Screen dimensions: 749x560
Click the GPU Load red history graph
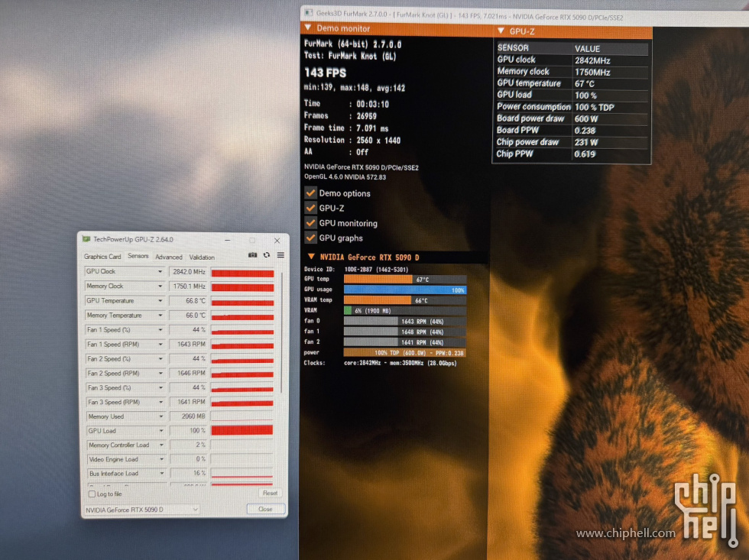tap(242, 430)
